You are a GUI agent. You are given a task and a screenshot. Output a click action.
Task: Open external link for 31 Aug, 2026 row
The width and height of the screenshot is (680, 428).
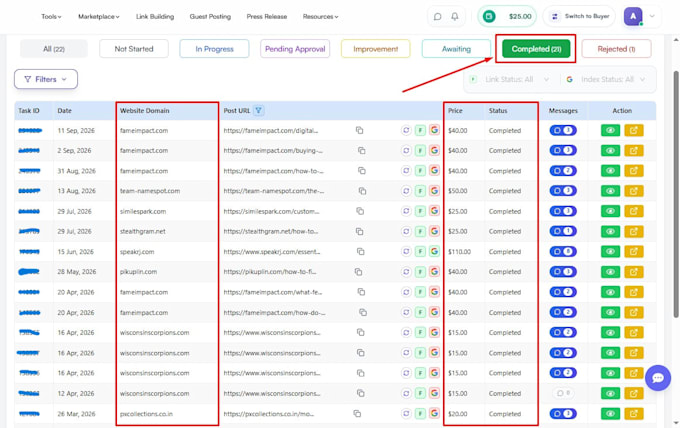tap(634, 171)
